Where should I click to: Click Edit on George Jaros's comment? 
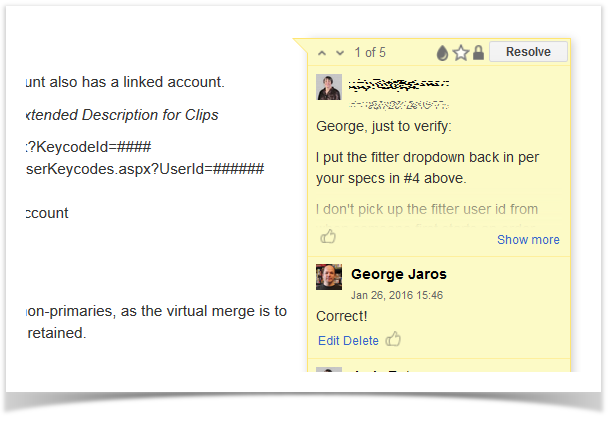[329, 341]
